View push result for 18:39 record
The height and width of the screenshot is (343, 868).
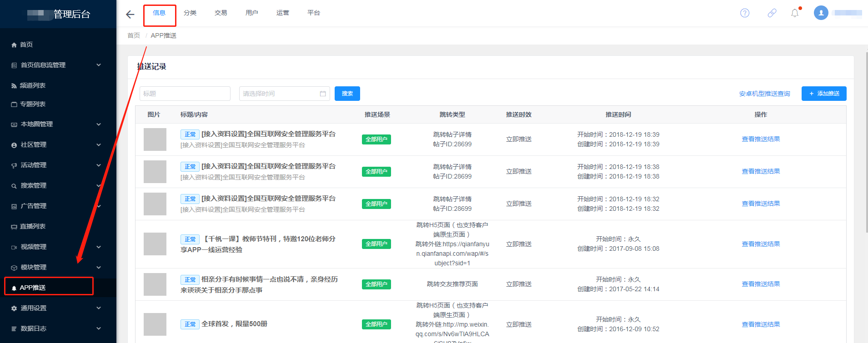click(761, 139)
